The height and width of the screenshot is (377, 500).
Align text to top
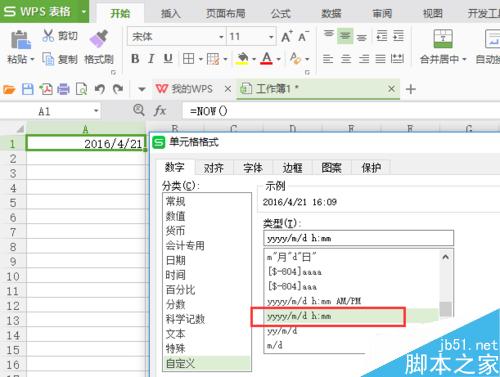[x=329, y=35]
